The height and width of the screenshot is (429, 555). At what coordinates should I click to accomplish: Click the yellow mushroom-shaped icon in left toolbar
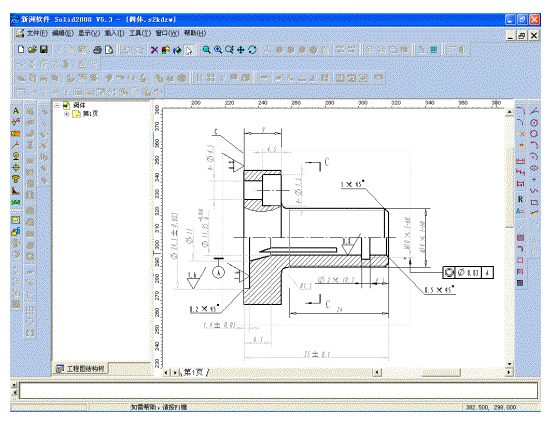(16, 179)
